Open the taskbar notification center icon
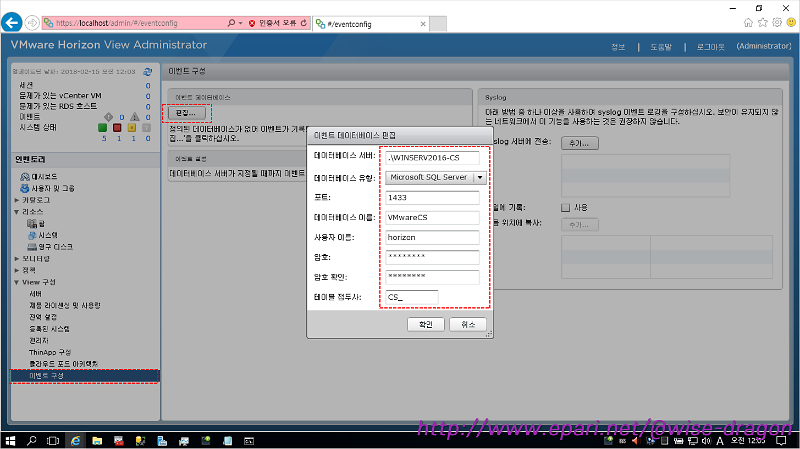The height and width of the screenshot is (449, 800). tap(781, 441)
